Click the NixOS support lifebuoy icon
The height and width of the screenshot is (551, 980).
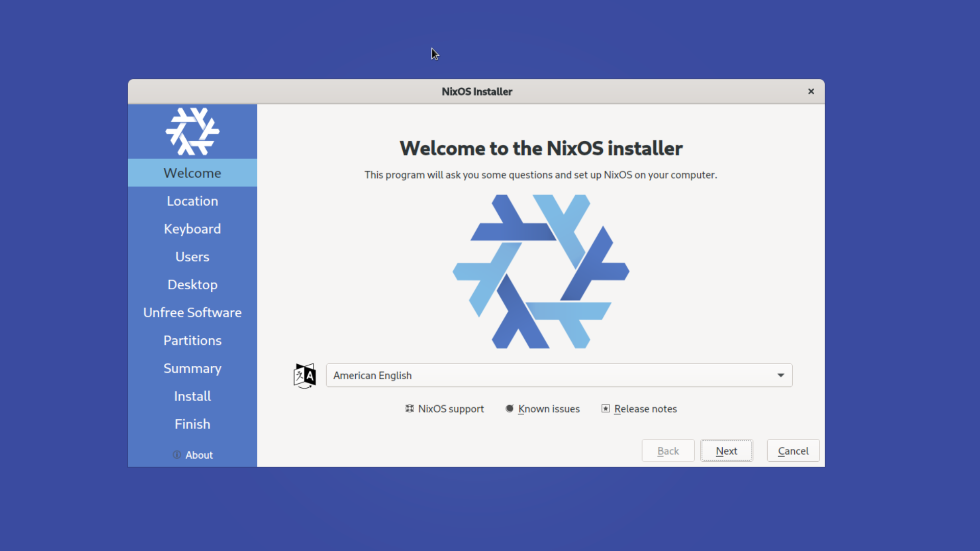click(x=409, y=409)
